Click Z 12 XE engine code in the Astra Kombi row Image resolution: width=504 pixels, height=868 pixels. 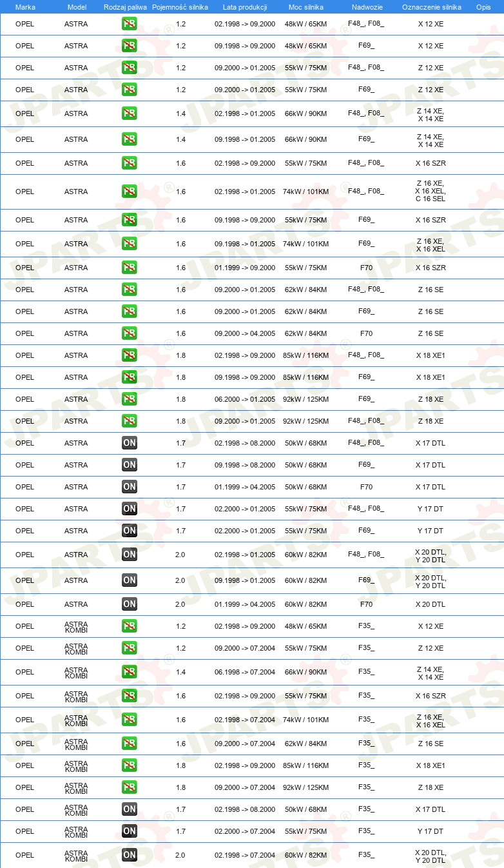click(x=431, y=648)
